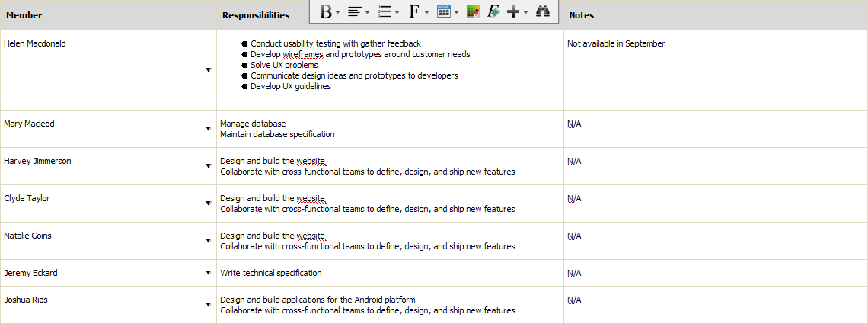This screenshot has width=868, height=324.
Task: Open member dropdown for Mary Macleod
Action: tap(208, 129)
